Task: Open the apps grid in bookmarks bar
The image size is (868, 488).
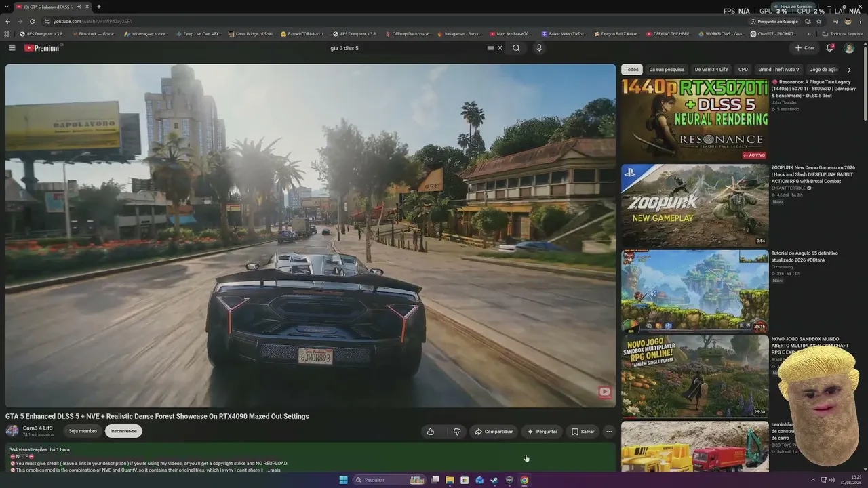Action: point(7,33)
